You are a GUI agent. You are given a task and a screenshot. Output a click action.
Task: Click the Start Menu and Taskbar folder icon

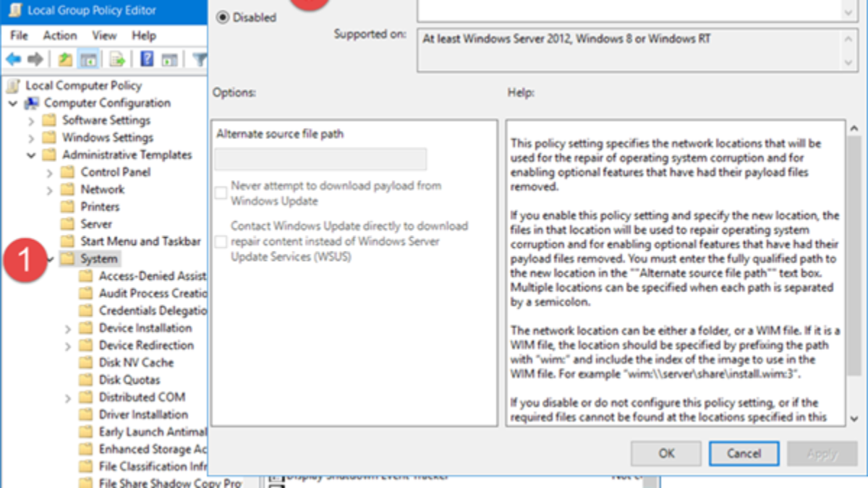(x=68, y=241)
